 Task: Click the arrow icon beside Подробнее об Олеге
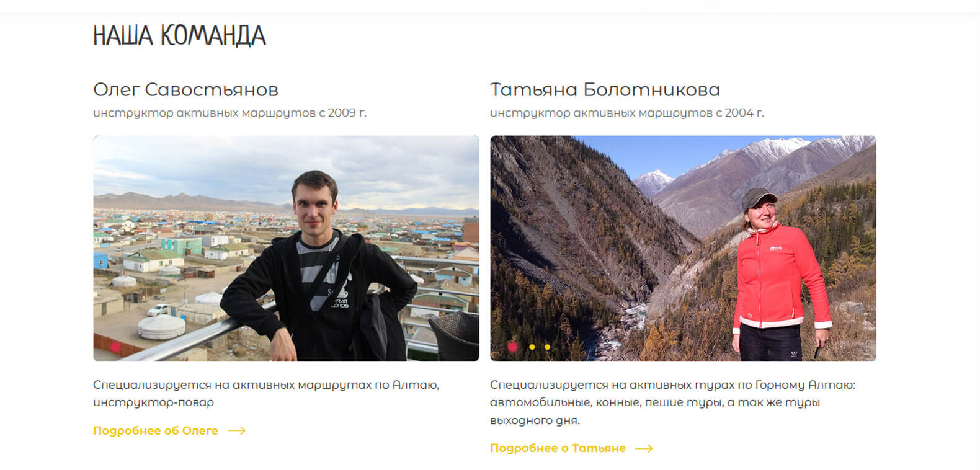(236, 430)
